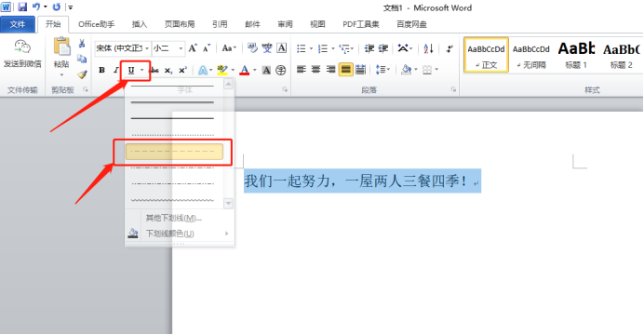Viewport: 644px width, 335px height.
Task: Switch to the PDF工具集 tab
Action: coord(361,24)
